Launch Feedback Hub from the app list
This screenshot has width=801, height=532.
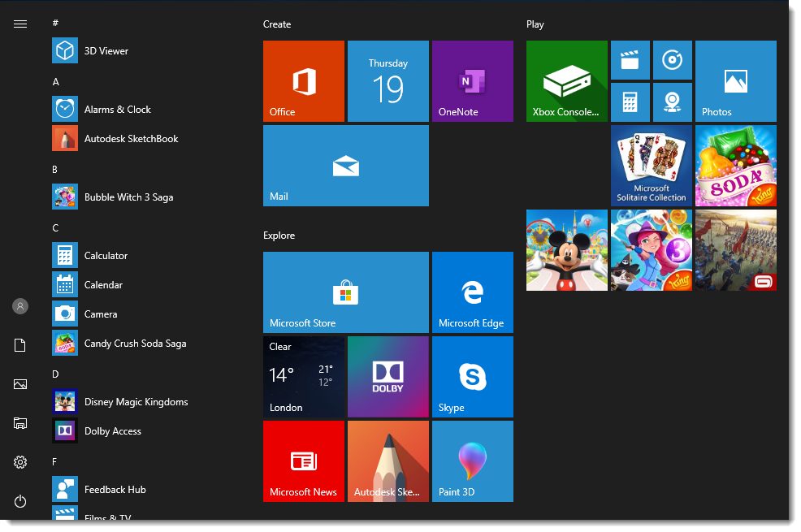(114, 489)
